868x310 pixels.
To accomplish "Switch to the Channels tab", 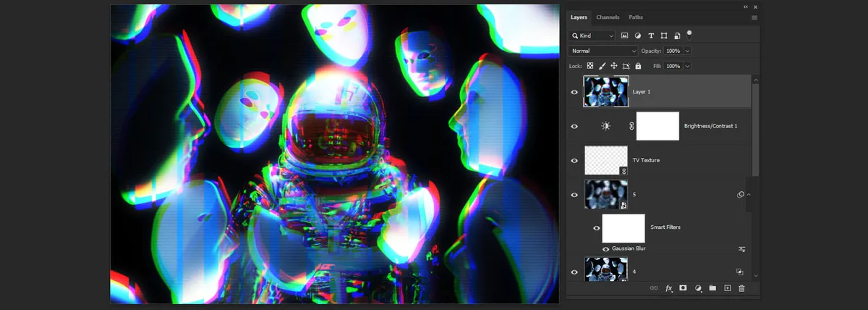I will pos(608,17).
